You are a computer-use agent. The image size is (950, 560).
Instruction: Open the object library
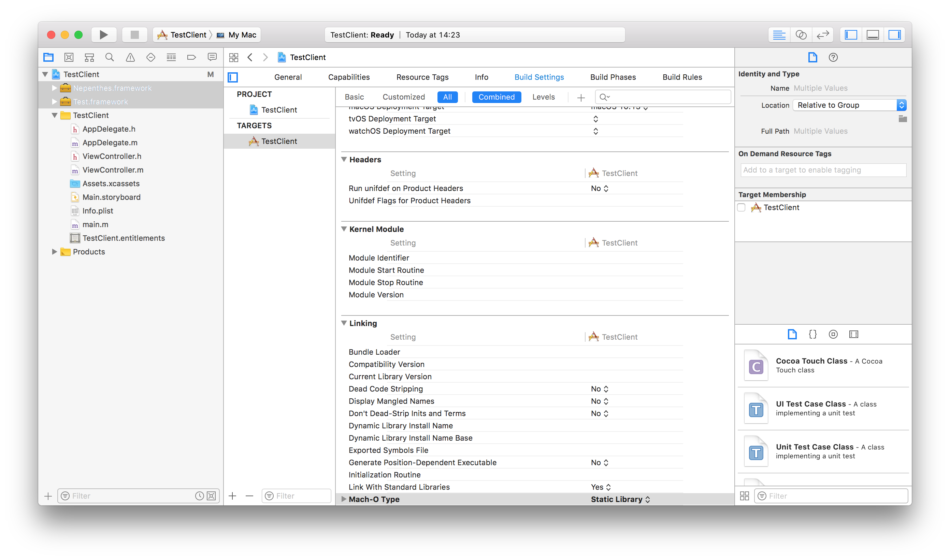pos(833,334)
